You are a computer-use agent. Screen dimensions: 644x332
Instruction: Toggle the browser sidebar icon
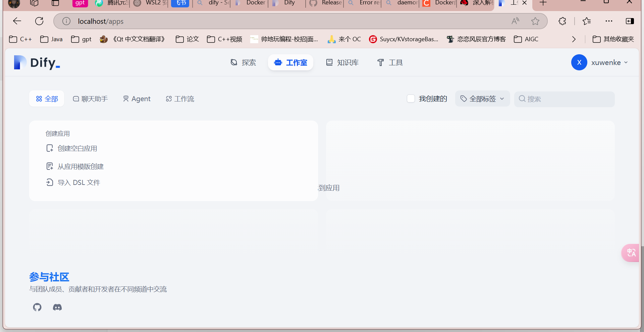tap(630, 21)
